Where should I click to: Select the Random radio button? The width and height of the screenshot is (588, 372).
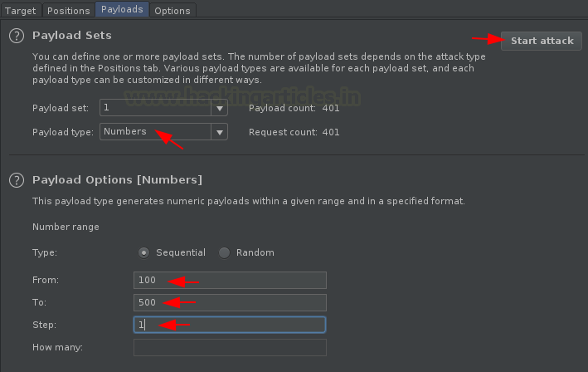(x=224, y=252)
